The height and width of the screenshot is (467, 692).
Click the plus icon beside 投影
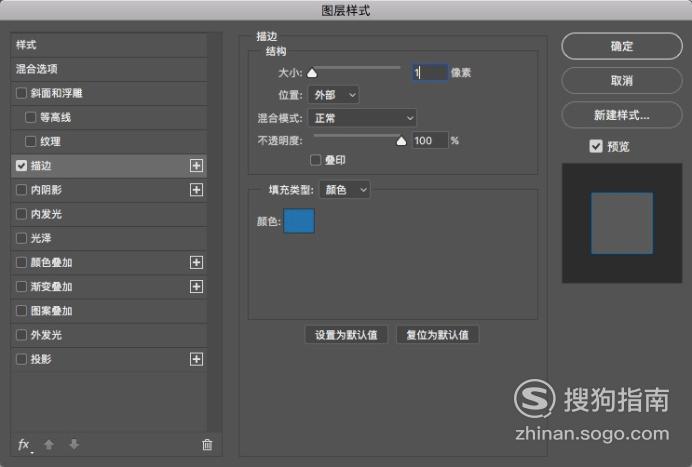click(196, 359)
